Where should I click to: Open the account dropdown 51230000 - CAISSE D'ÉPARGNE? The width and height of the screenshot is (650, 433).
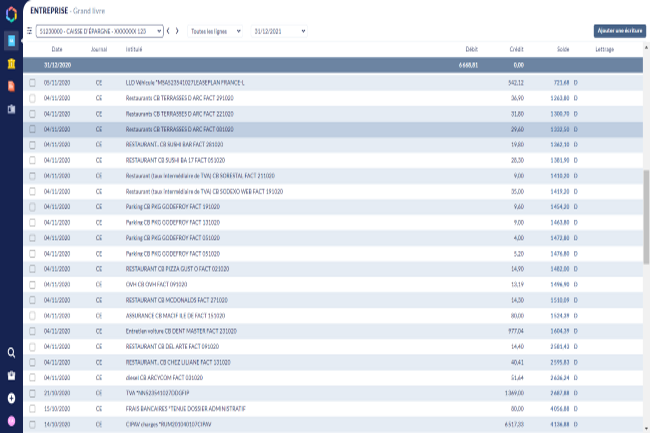click(x=99, y=31)
